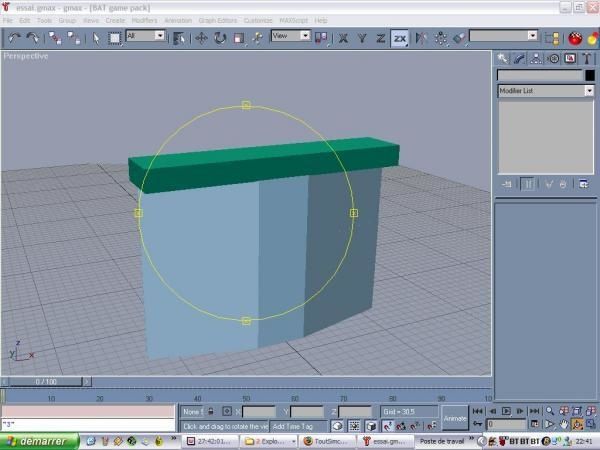Open the Select by Name tool
Viewport: 600px width, 450px height.
[179, 38]
